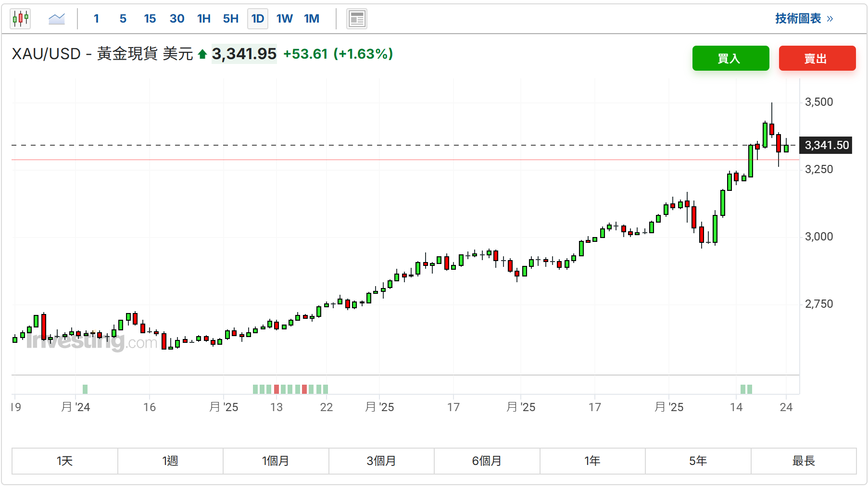Choose the 最長 time range

click(x=804, y=461)
